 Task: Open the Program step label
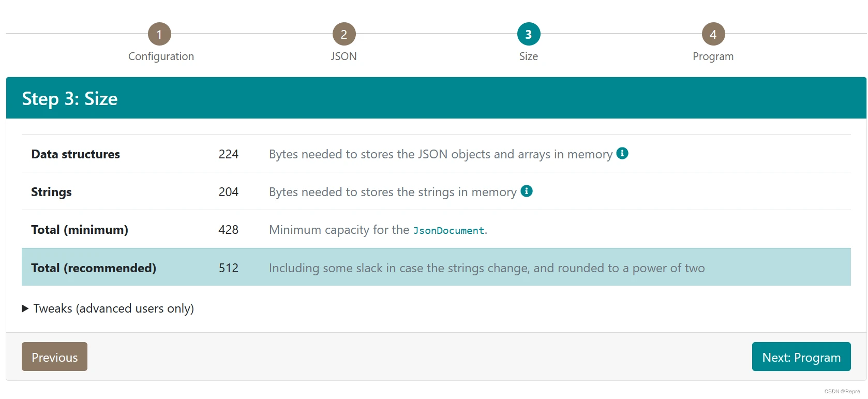click(x=713, y=56)
